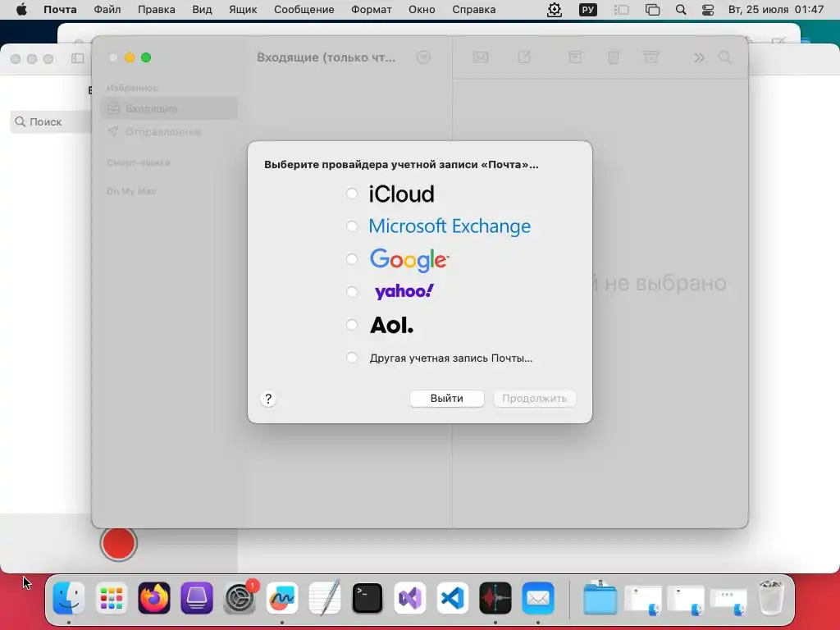Screen dimensions: 840x630
Task: Open Launchpad from the Dock
Action: pos(112,598)
